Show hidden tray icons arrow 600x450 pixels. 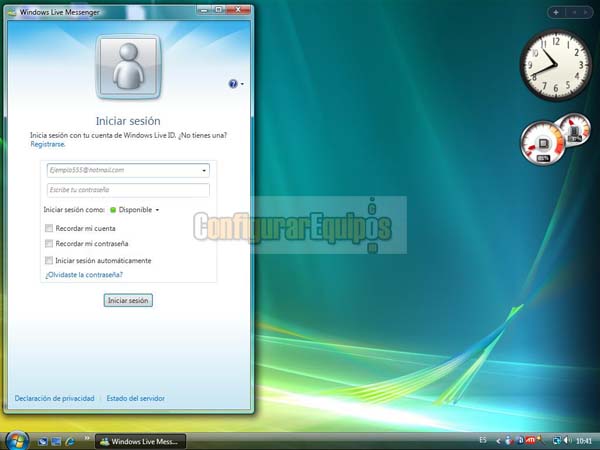(x=499, y=441)
